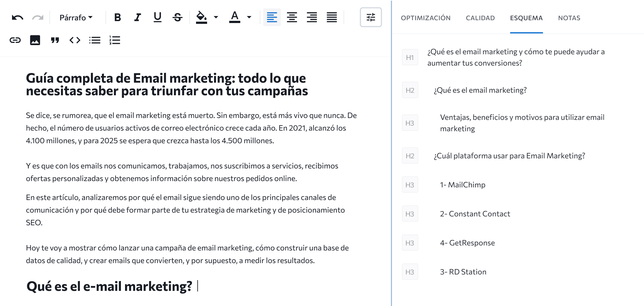Toggle bold formatting
Screen dimensions: 644x306
117,18
